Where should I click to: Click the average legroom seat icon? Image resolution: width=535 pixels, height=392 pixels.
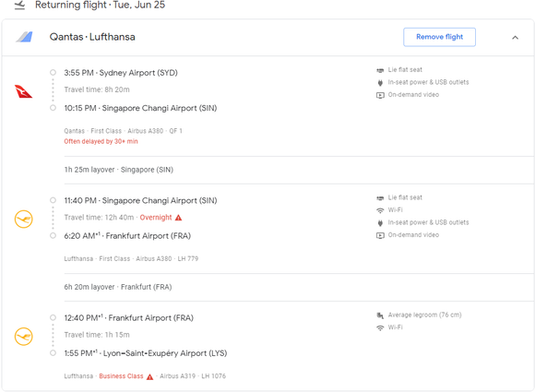click(380, 315)
